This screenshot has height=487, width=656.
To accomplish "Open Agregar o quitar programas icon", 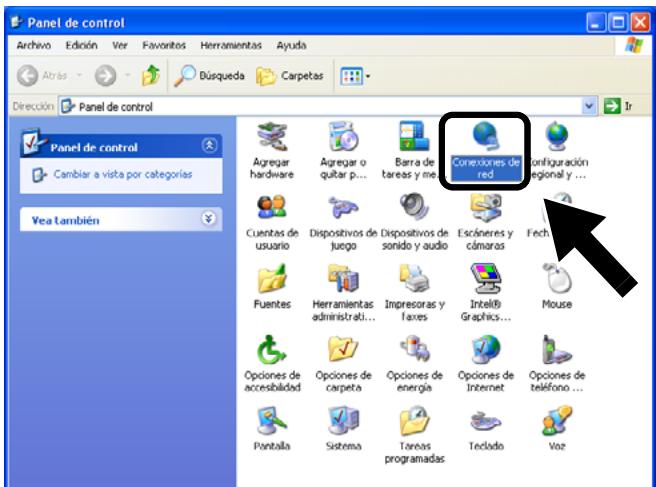I will [343, 136].
